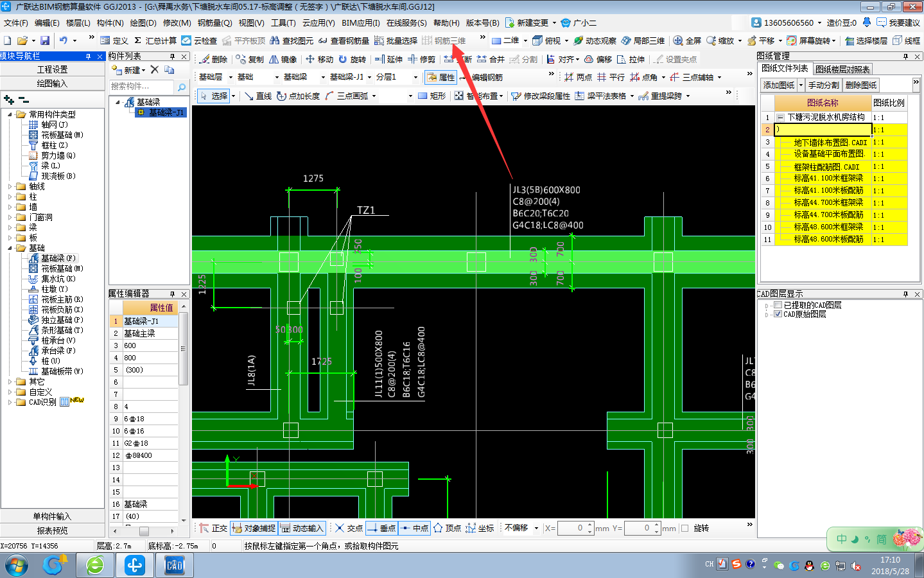Viewport: 924px width, 578px height.
Task: Open the 不偏移 offset mode dropdown
Action: 536,528
